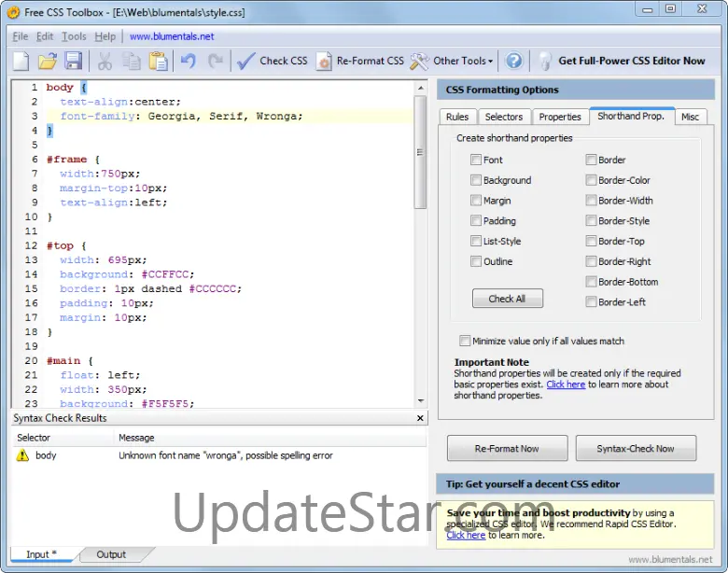Tick the Border-Color checkbox
728x573 pixels.
[591, 180]
